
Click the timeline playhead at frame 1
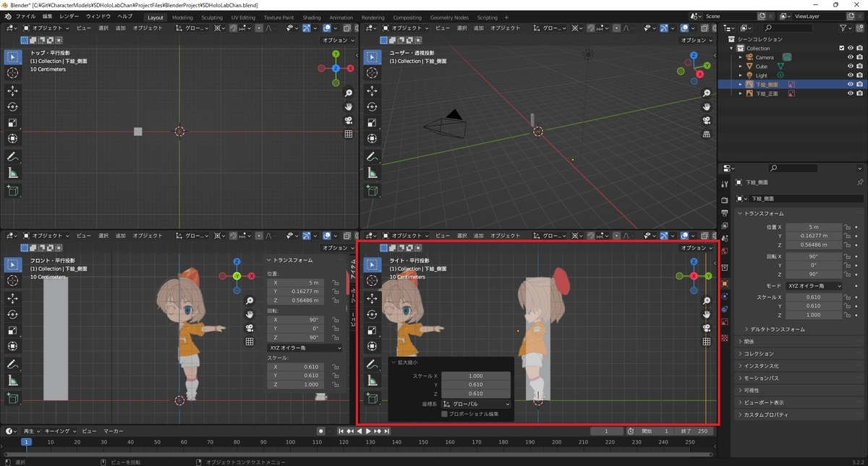click(x=26, y=441)
